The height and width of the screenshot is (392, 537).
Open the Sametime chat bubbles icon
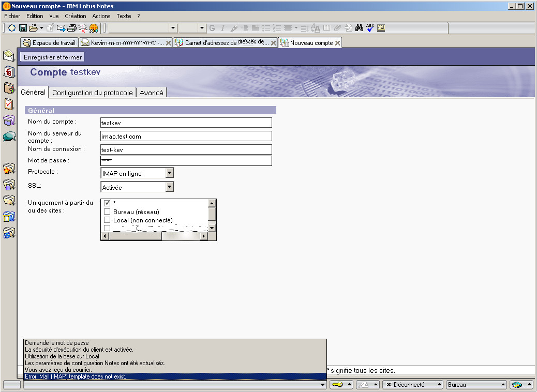[x=9, y=137]
